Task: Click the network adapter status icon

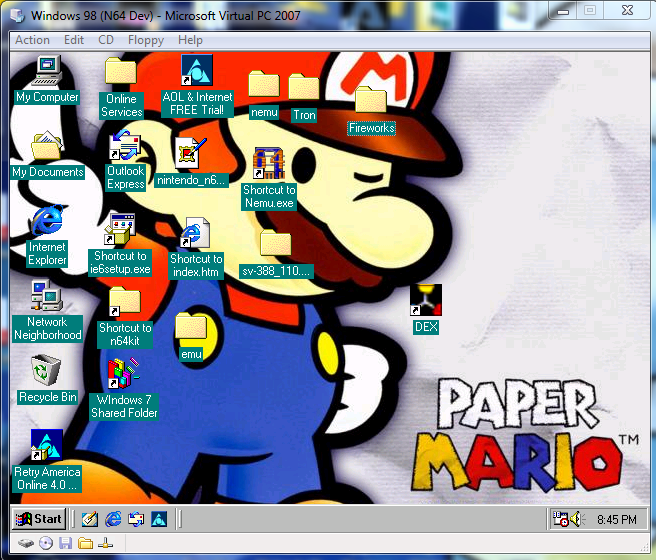Action: (x=105, y=543)
